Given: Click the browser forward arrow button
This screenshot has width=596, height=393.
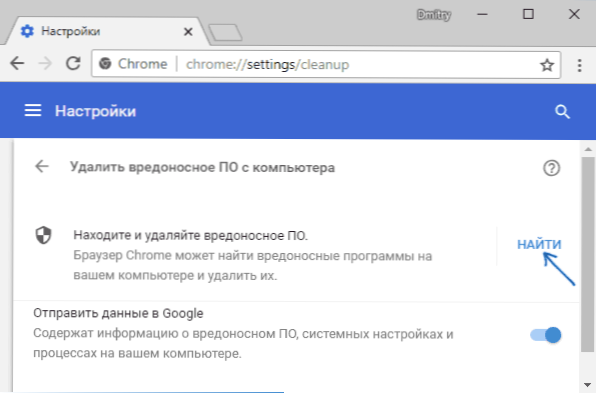Looking at the screenshot, I should pyautogui.click(x=45, y=63).
